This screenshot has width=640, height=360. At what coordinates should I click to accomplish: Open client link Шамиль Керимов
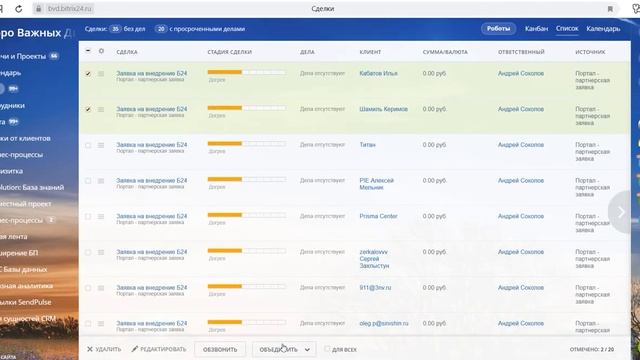(x=383, y=109)
